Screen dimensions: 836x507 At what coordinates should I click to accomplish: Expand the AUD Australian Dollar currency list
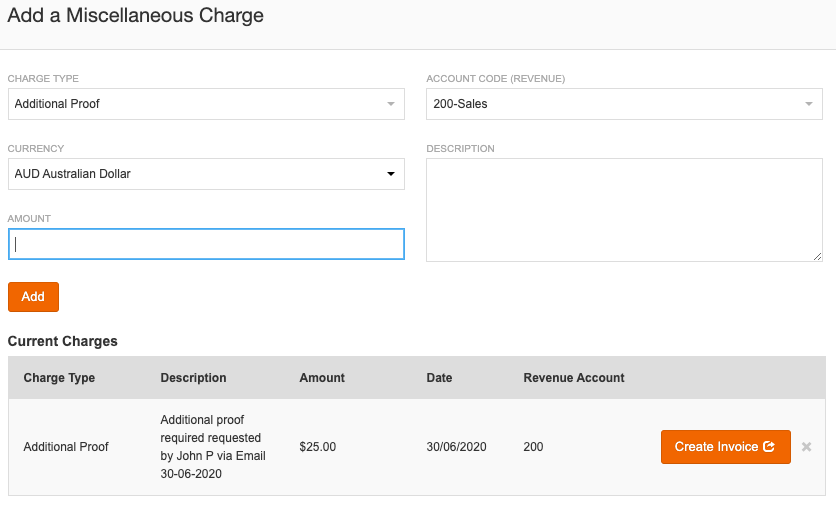200,174
